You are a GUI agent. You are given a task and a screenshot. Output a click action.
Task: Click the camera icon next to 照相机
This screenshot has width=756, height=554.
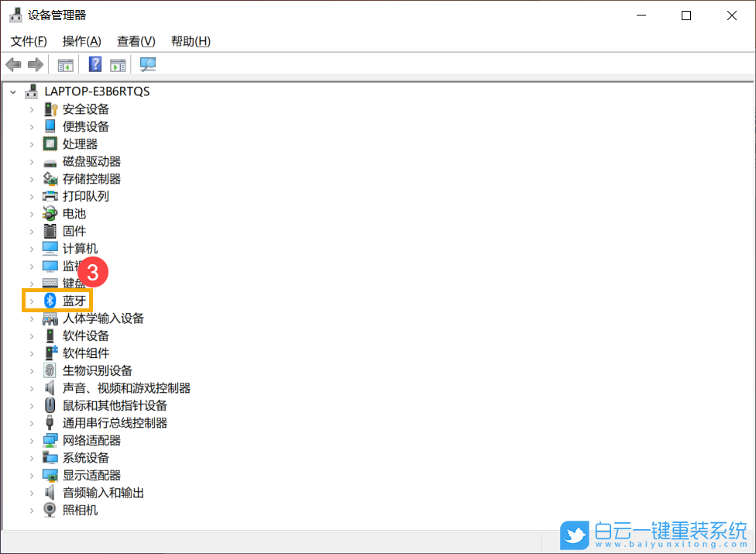[48, 509]
